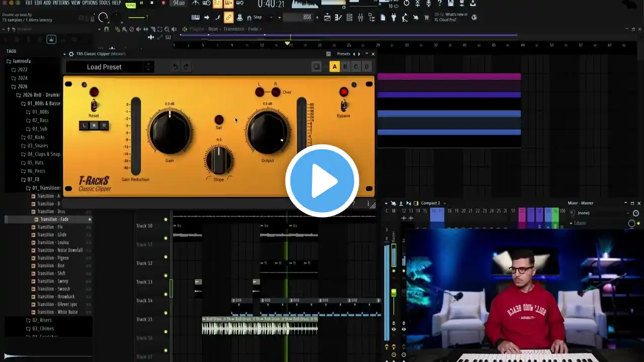The width and height of the screenshot is (644, 362).
Task: Click the orange link icon in toolbar
Action: [228, 18]
